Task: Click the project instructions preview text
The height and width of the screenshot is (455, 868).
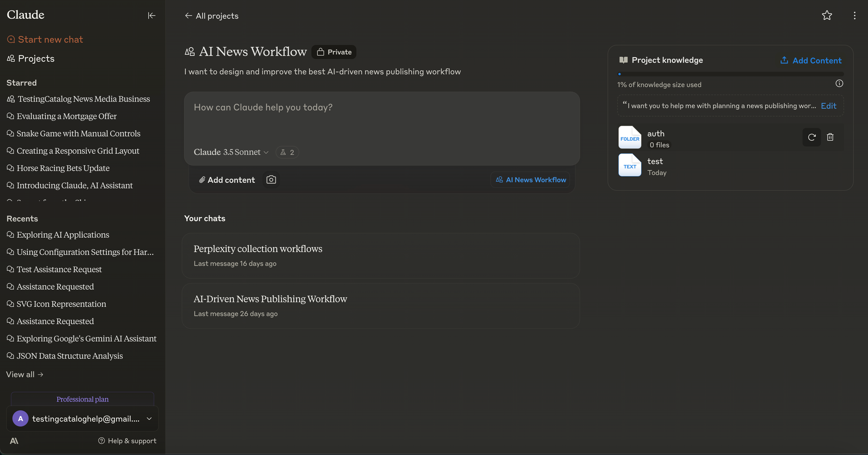Action: tap(720, 106)
